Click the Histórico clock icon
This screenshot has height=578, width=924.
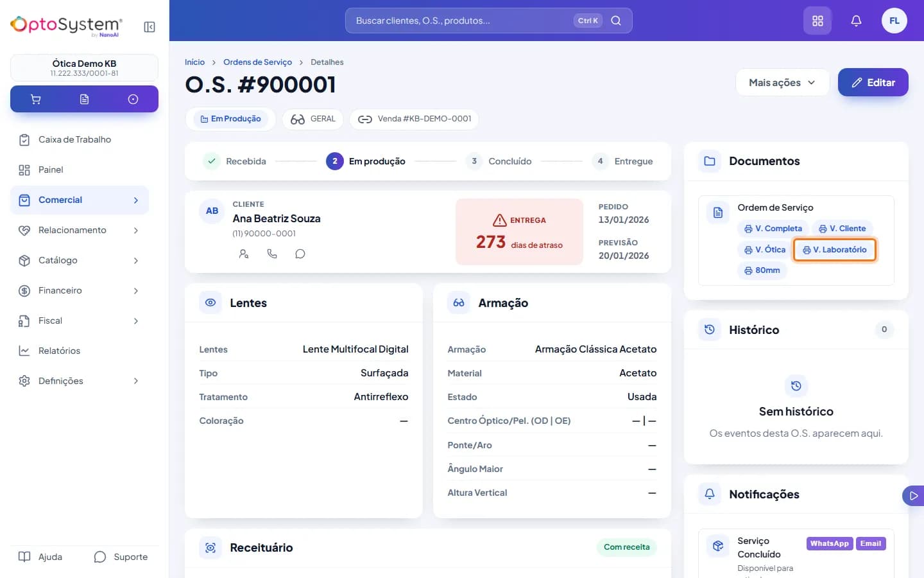coord(710,329)
